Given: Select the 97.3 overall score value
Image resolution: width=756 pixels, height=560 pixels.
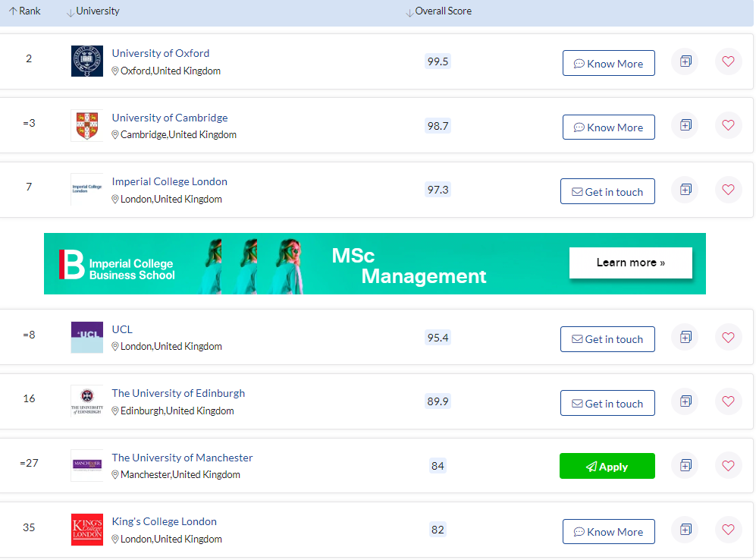Looking at the screenshot, I should 438,190.
